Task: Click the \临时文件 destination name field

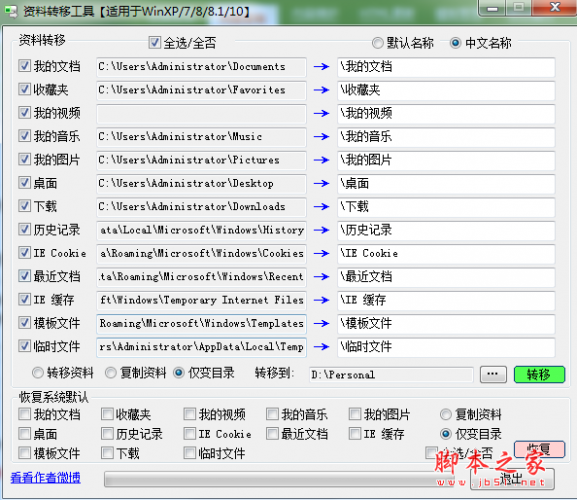Action: 446,347
